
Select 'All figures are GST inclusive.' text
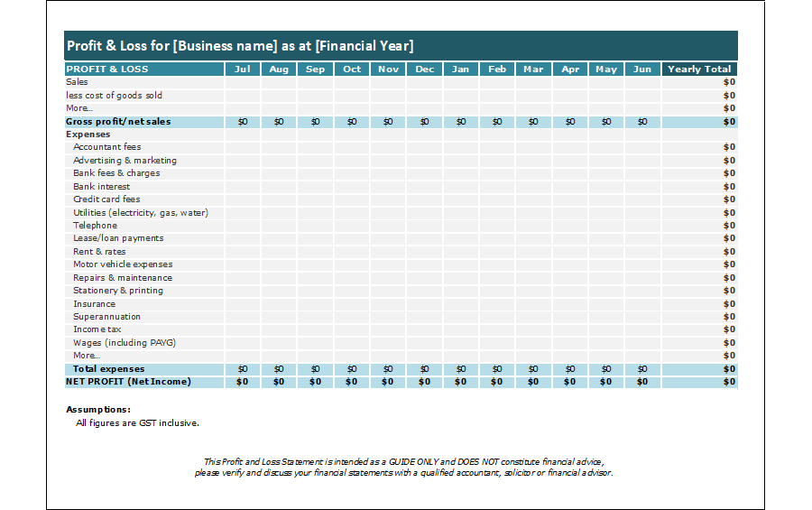click(137, 423)
